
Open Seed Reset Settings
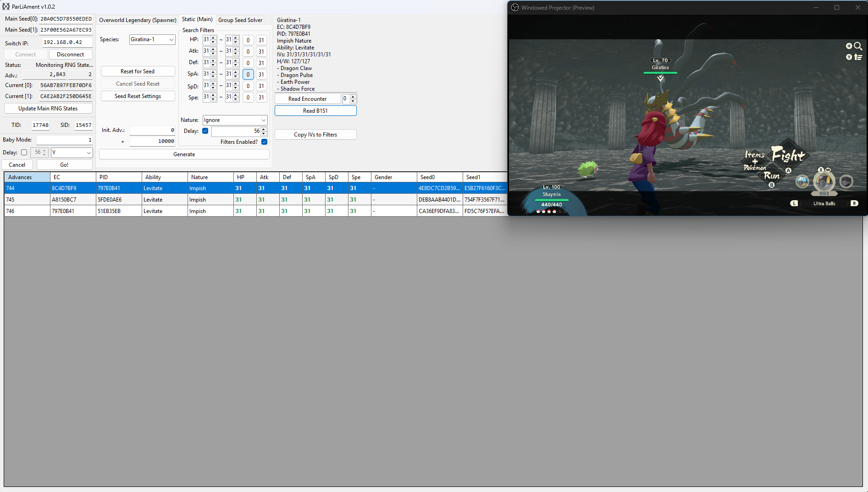coord(138,96)
